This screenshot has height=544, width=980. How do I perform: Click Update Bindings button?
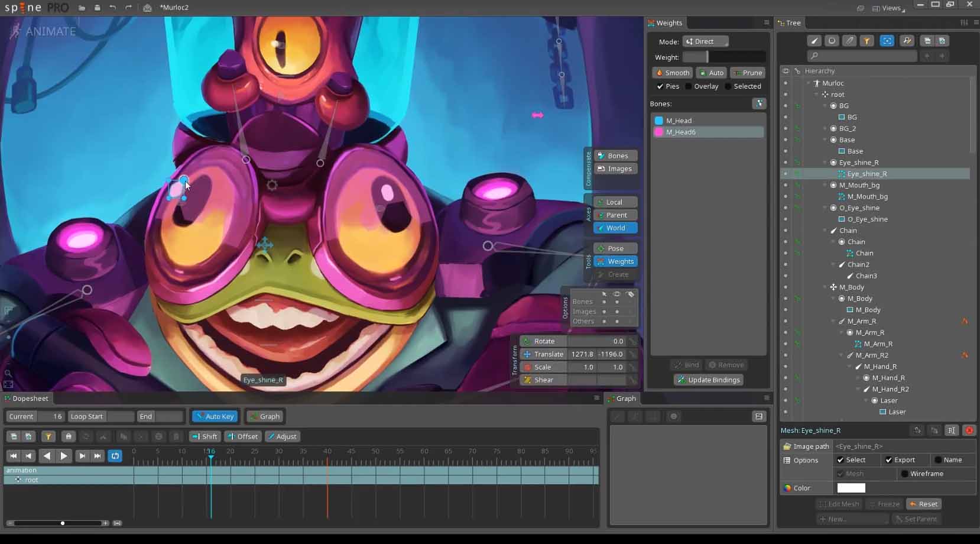tap(709, 380)
